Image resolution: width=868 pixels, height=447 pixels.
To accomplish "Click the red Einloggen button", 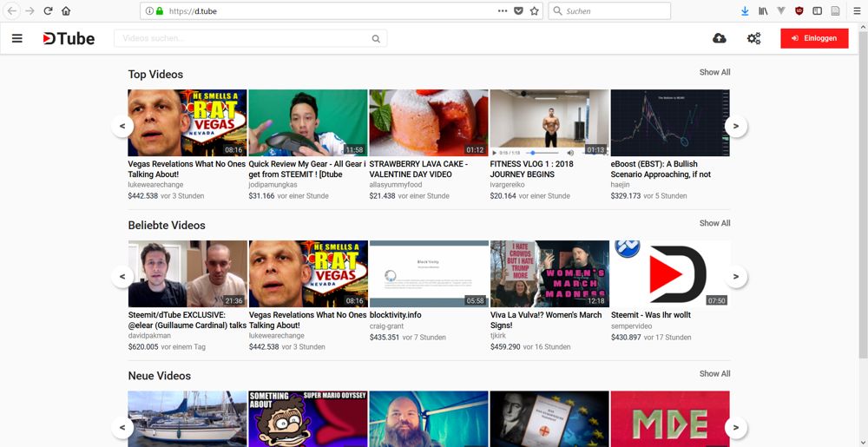I will pyautogui.click(x=814, y=38).
